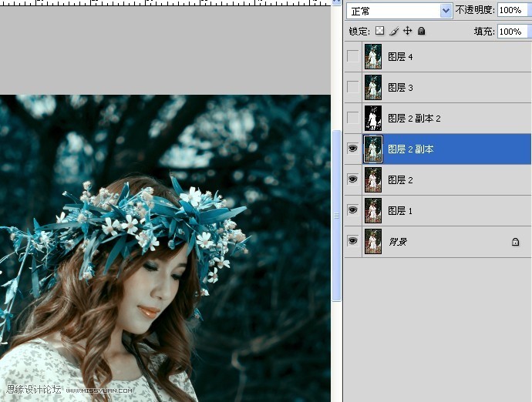The height and width of the screenshot is (402, 532).
Task: Click the 填充 fill value field
Action: click(x=510, y=32)
